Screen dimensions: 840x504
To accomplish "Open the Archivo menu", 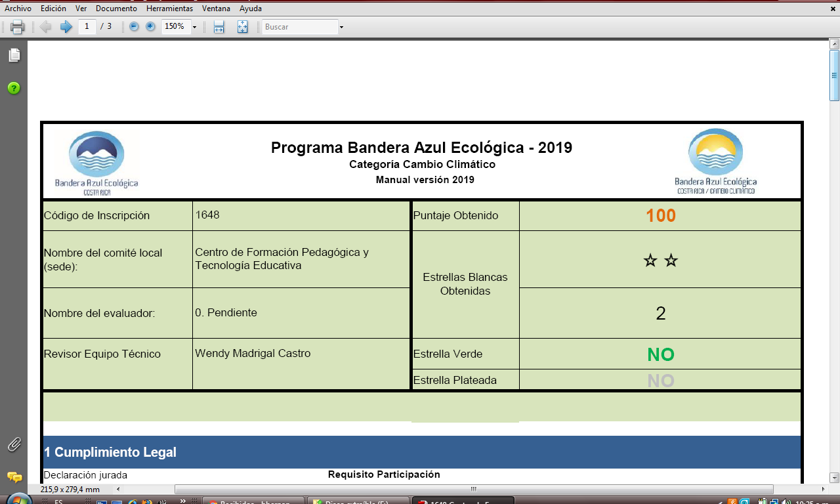I will pyautogui.click(x=18, y=9).
